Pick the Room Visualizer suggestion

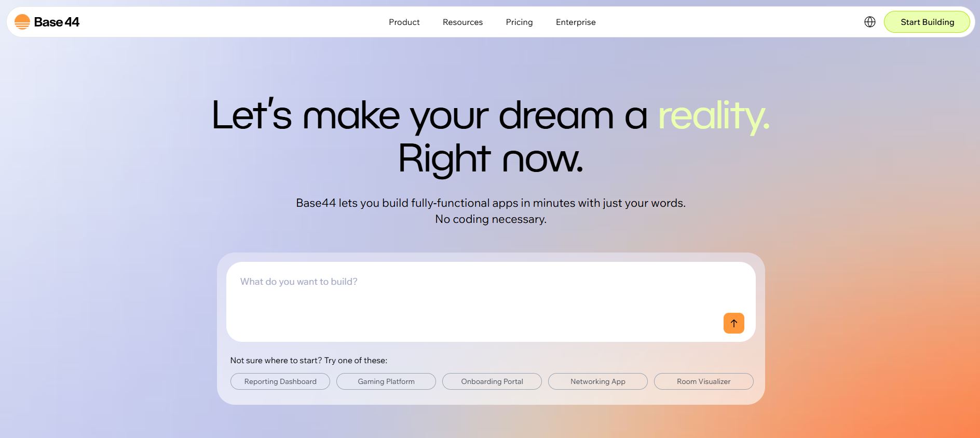coord(704,381)
